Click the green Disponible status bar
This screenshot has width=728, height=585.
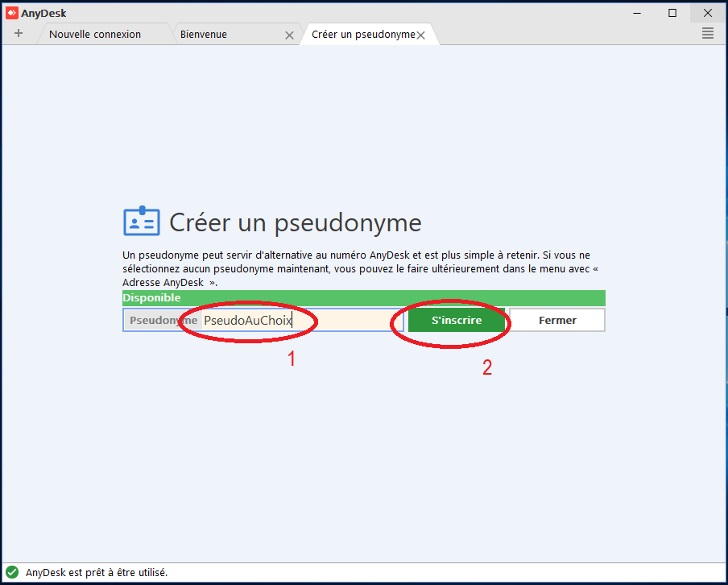point(363,298)
